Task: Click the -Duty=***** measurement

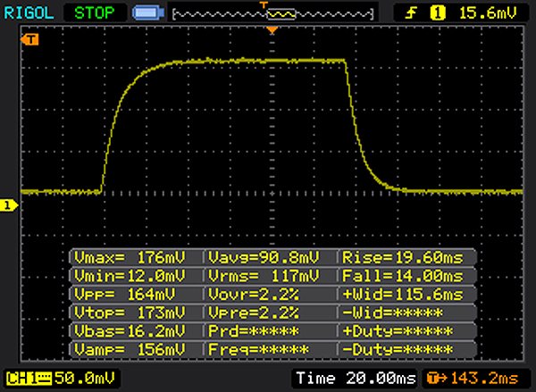Action: point(398,349)
